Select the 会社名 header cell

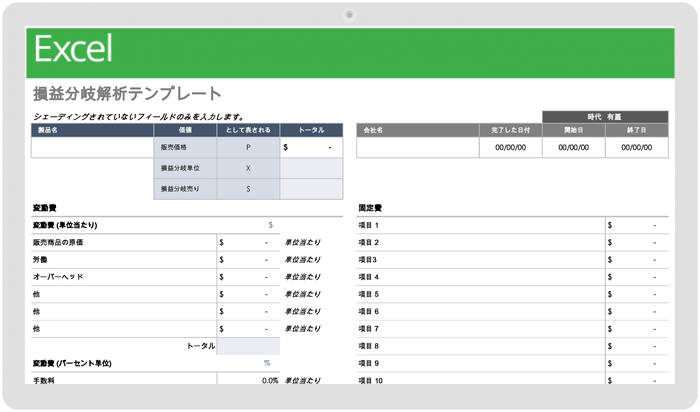click(x=418, y=130)
